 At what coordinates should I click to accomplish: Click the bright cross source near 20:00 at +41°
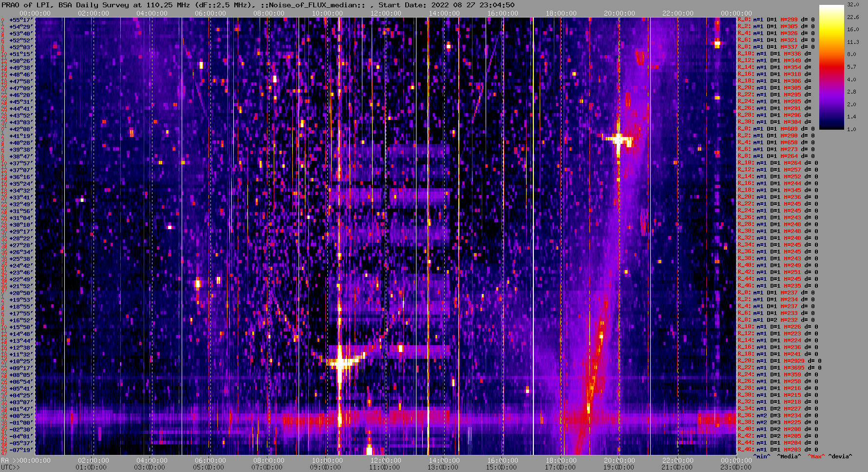[619, 139]
